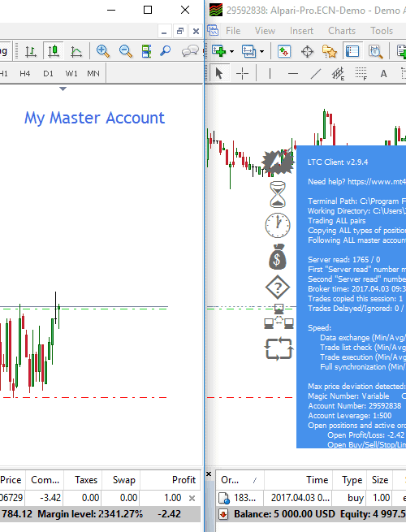Click New Chart icon in Alpari toolbar
The image size is (406, 532).
[x=218, y=51]
